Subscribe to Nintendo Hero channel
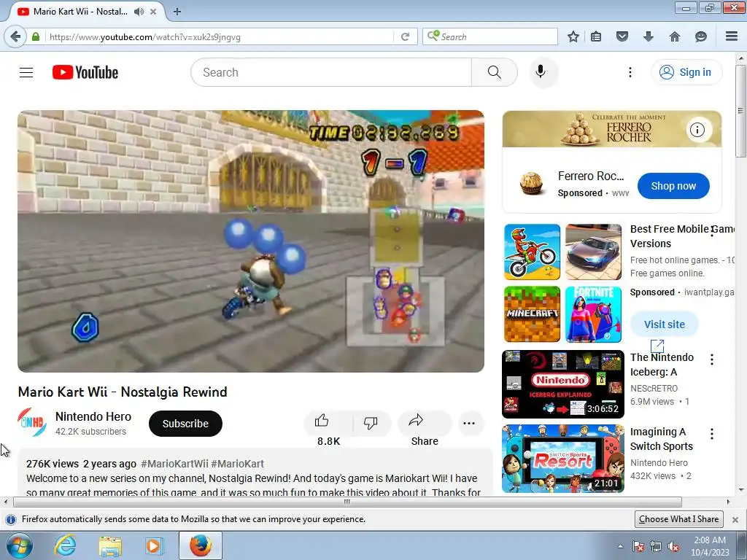The image size is (747, 560). (x=185, y=424)
